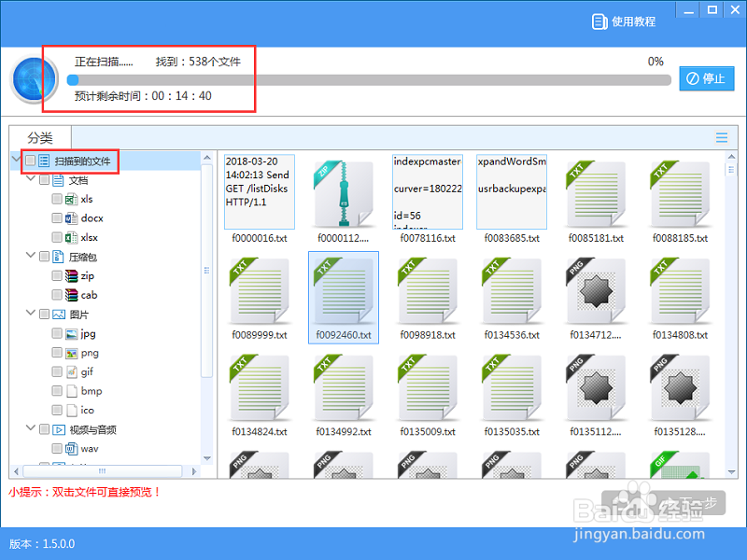The image size is (747, 560).
Task: Click the cab archive type icon
Action: pos(72,295)
